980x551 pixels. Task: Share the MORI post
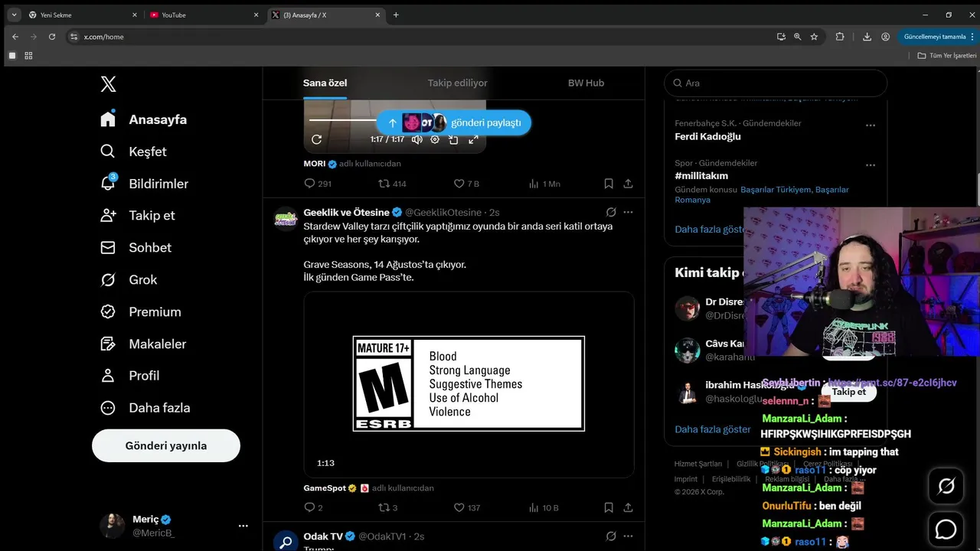tap(628, 184)
